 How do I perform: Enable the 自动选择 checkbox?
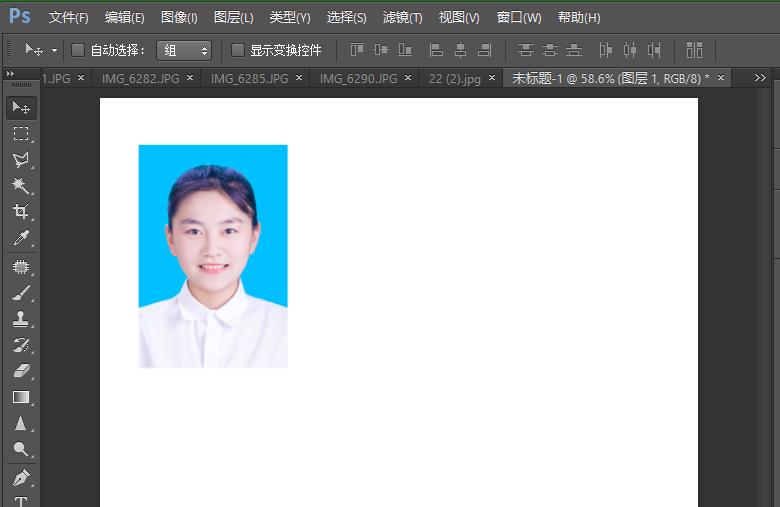(x=78, y=50)
